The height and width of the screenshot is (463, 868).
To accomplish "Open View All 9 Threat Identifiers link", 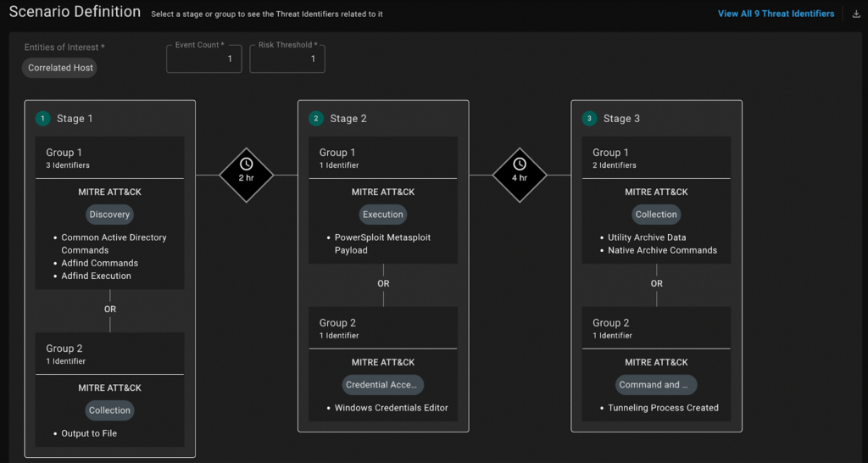I will coord(776,14).
